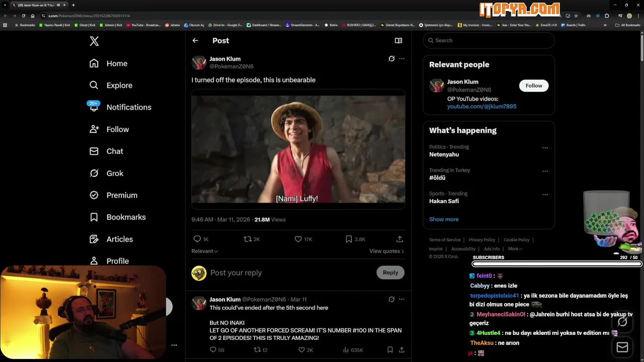Like the comment with 2K likes
644x362 pixels.
(x=305, y=350)
